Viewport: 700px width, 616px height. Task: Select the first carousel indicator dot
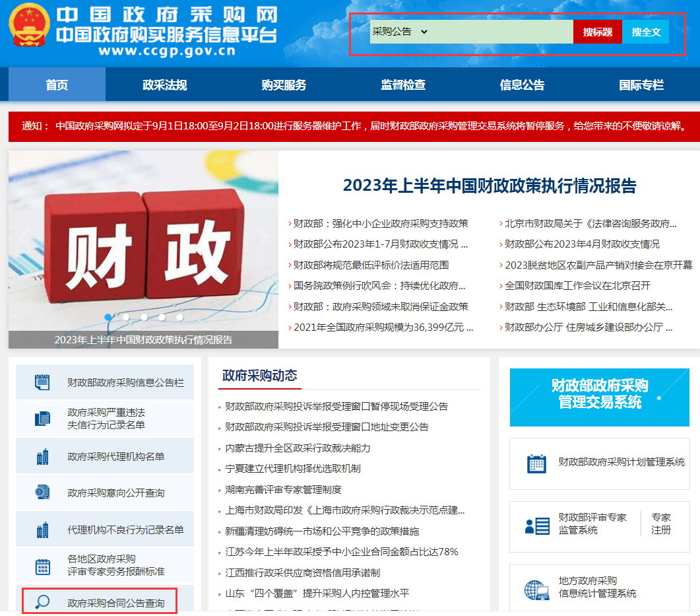click(108, 318)
